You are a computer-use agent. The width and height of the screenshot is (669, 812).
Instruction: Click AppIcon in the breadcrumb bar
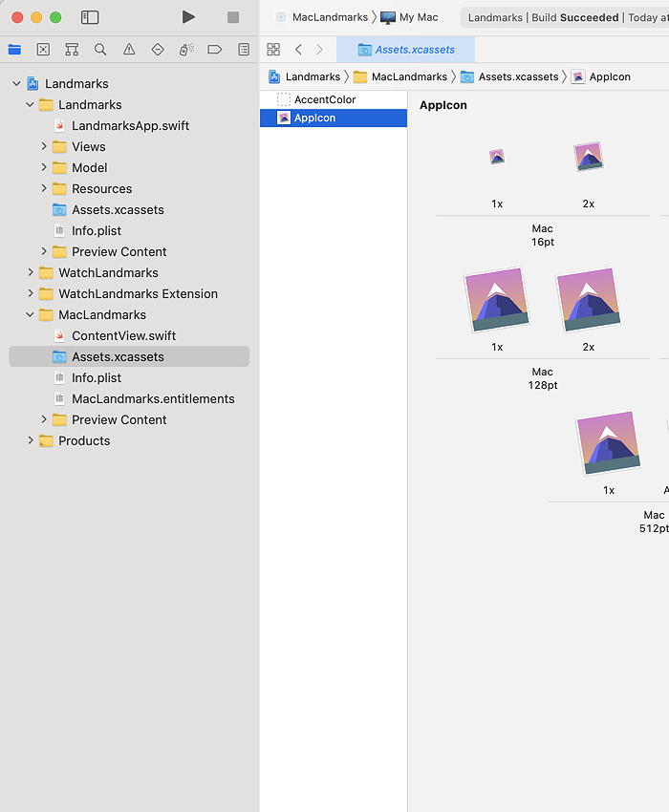coord(601,76)
